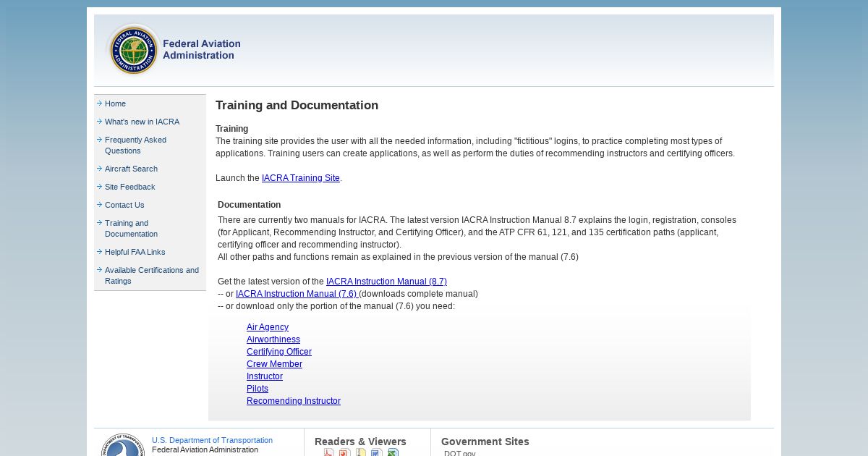Click the Documentation subheading

(250, 205)
